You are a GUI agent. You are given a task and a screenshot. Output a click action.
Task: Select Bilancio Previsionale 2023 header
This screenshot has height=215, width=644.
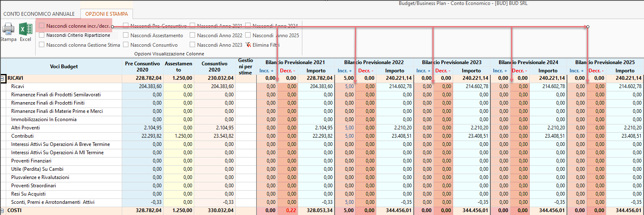coord(452,62)
